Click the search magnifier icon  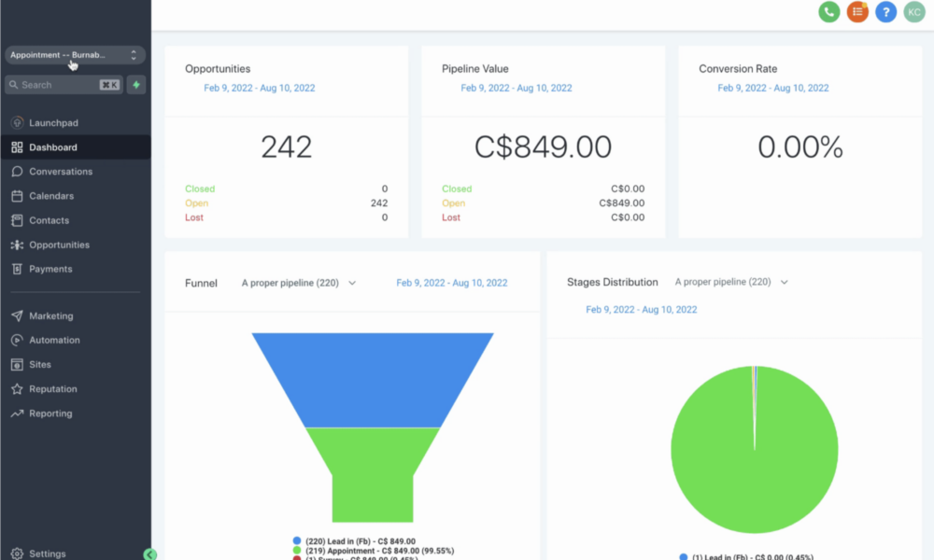(x=14, y=85)
